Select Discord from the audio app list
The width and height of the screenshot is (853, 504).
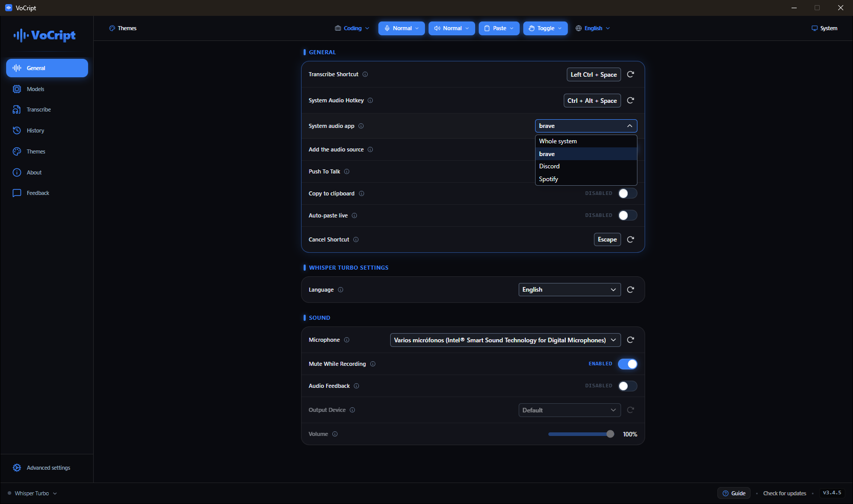[586, 166]
